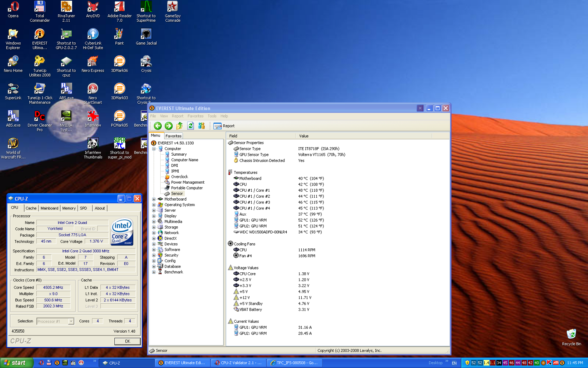Switch to CPU-Z Mainboard tab
The image size is (588, 368).
[x=49, y=208]
